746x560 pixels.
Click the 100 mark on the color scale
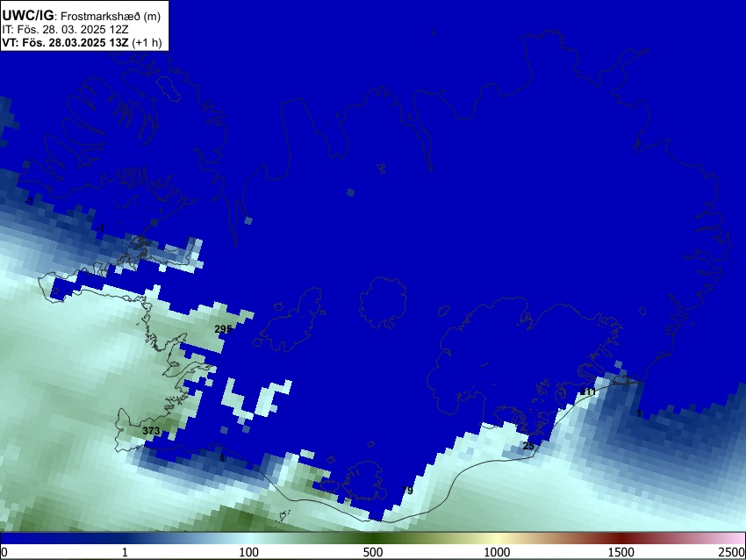pos(249,552)
